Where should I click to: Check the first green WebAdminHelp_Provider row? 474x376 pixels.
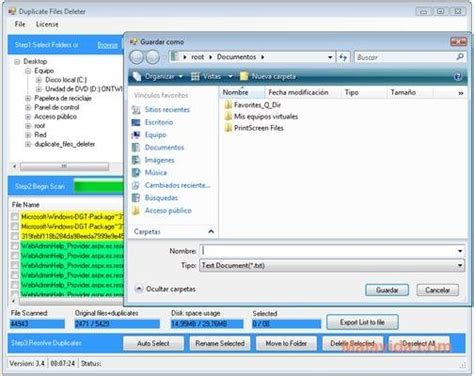(15, 246)
